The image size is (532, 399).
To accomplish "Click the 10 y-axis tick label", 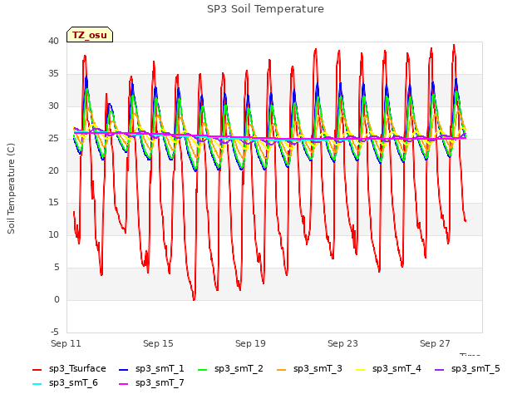I will pos(53,235).
